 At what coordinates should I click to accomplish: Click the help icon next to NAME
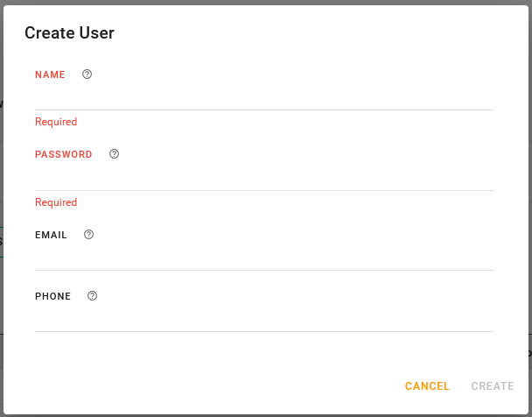87,74
